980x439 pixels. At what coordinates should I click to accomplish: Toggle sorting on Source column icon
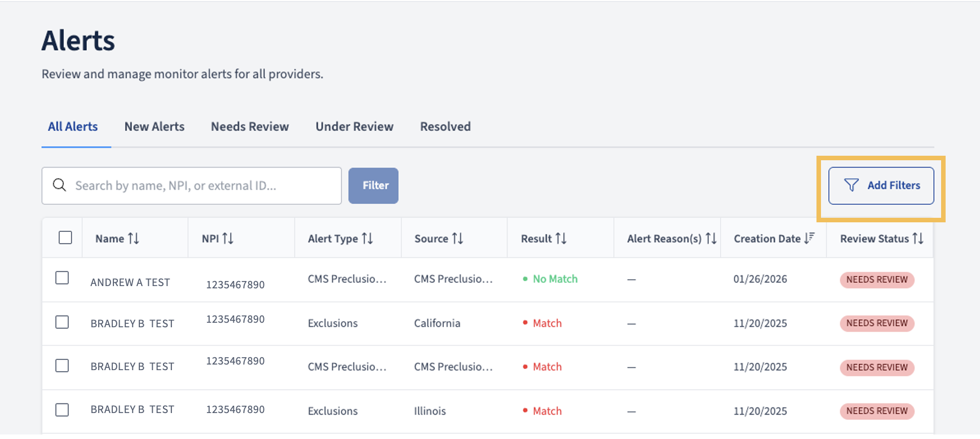click(x=457, y=239)
